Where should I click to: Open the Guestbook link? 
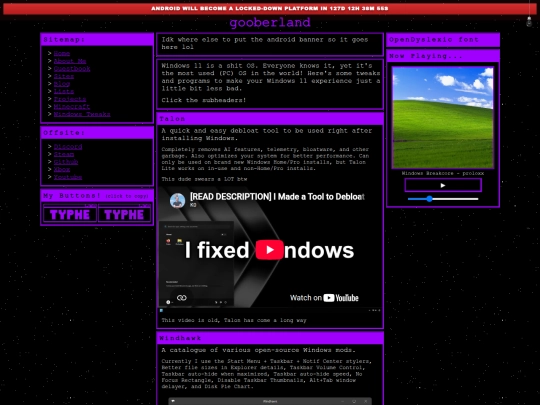tap(72, 69)
